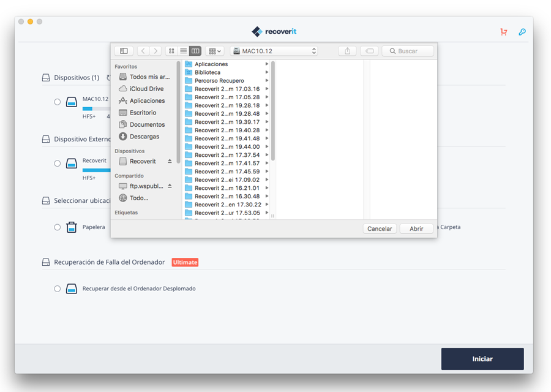Click the Recoverit drive usage bar
551x392 pixels.
click(96, 170)
